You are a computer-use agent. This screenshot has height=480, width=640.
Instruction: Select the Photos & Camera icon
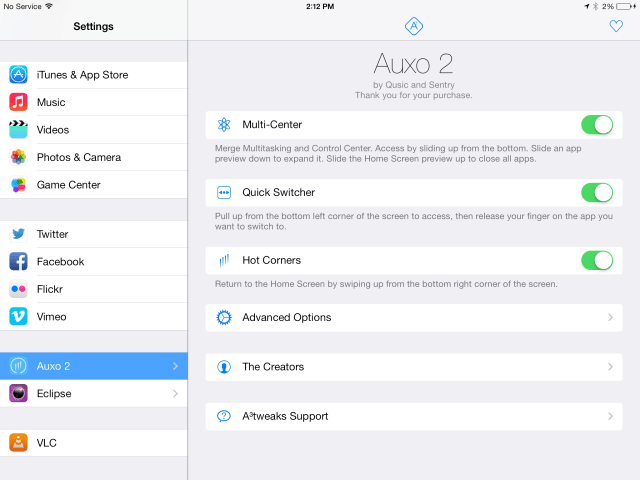pyautogui.click(x=18, y=157)
